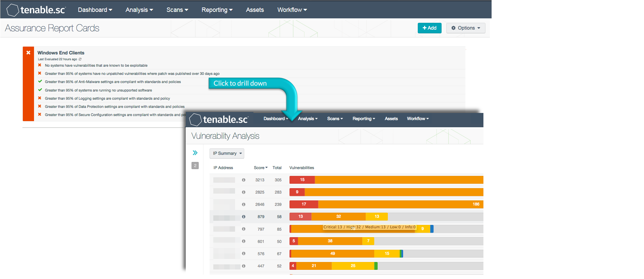This screenshot has width=644, height=279.
Task: Click info icon for the row with score 447
Action: click(244, 266)
